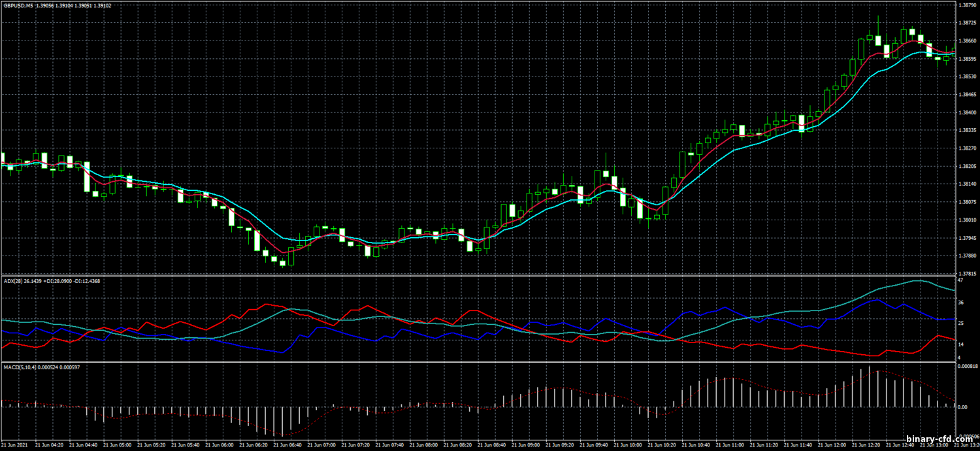Click the 21 Jun 07:20 time label
Screen dimensions: 980x451
(x=355, y=444)
